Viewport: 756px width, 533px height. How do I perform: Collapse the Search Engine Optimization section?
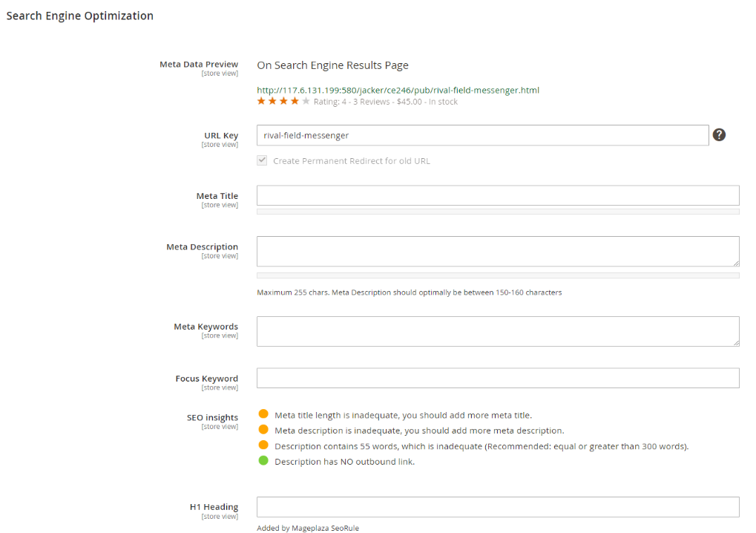pos(80,16)
